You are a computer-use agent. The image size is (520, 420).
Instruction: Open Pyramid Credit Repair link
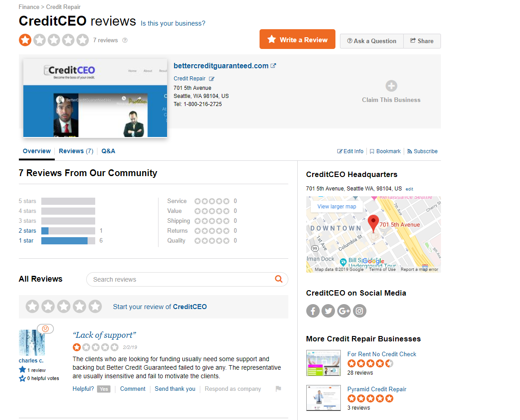click(x=377, y=389)
